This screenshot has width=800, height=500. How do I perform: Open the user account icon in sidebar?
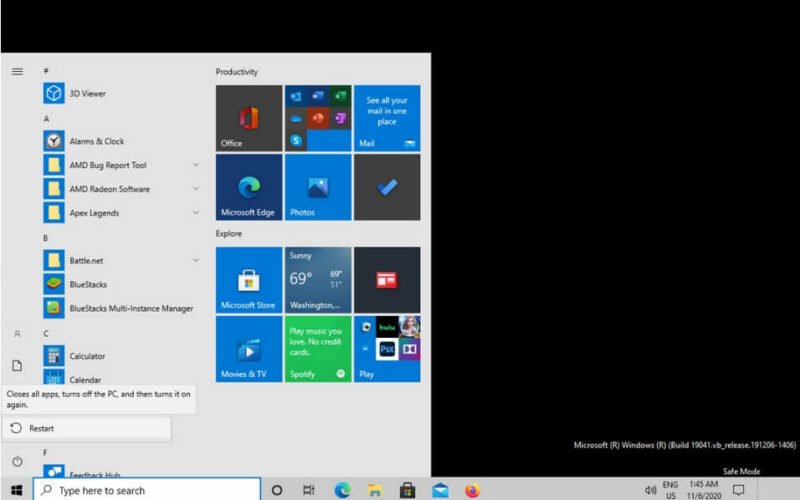pos(17,334)
